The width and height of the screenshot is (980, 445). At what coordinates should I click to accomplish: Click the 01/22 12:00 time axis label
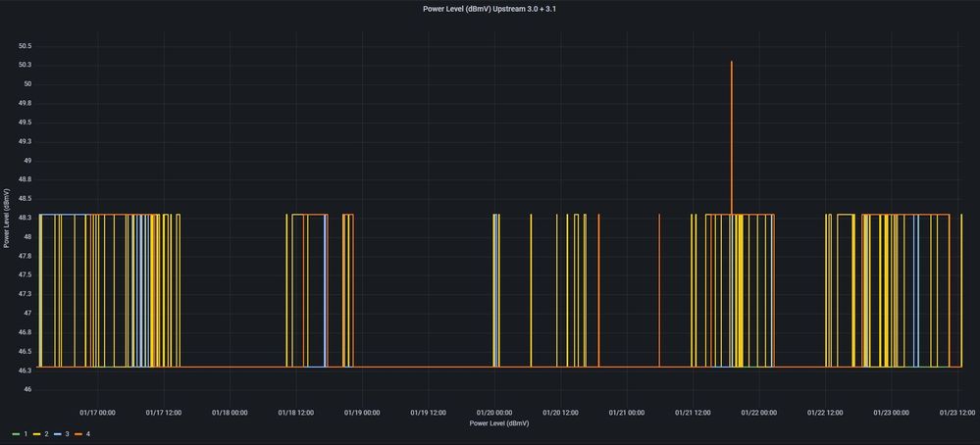(825, 413)
